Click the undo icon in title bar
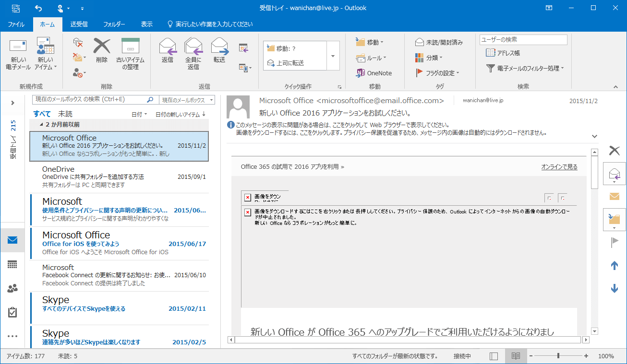 [x=38, y=8]
